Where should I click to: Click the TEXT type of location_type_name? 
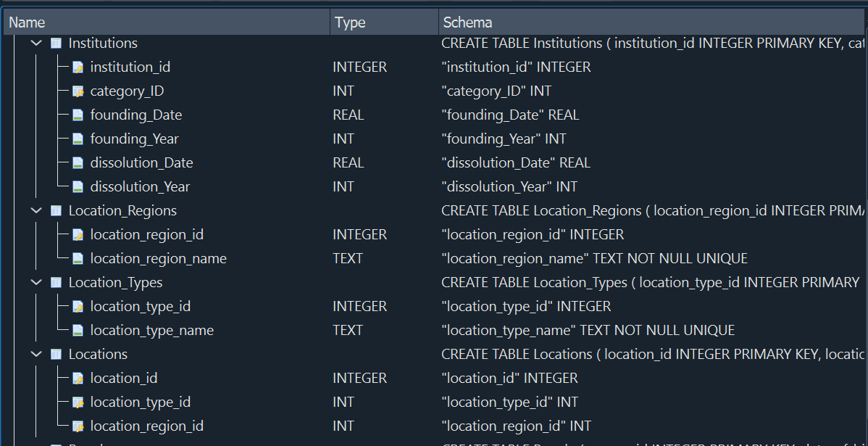tap(348, 330)
